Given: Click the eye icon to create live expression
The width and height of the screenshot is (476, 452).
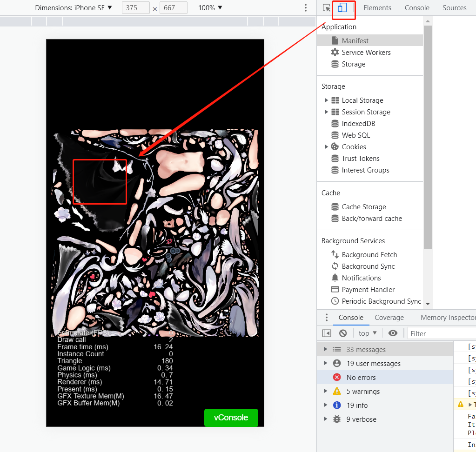Looking at the screenshot, I should point(393,333).
